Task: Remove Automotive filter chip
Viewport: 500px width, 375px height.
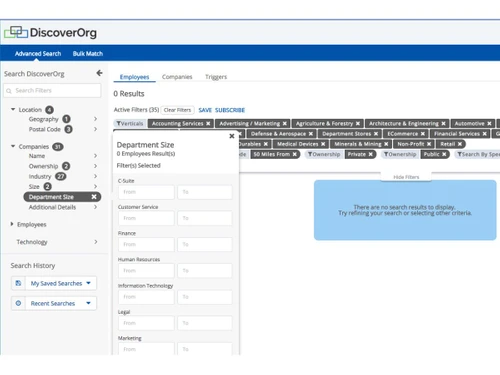Action: coord(489,123)
